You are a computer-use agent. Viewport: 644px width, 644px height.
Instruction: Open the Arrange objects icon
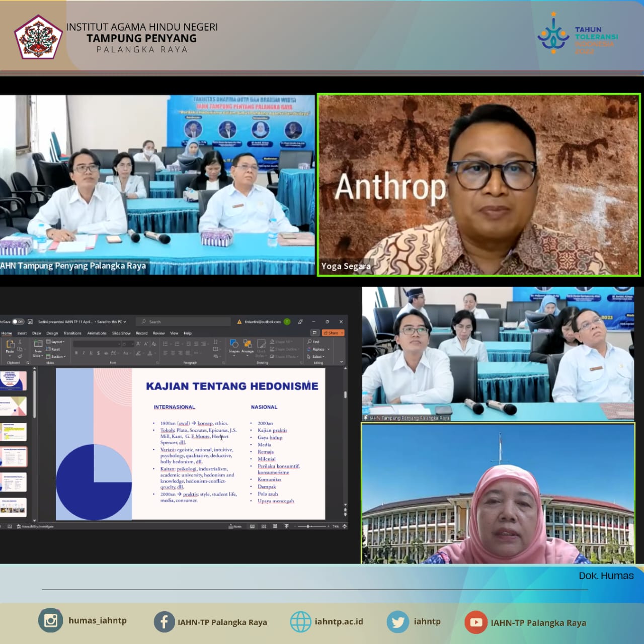[x=247, y=344]
